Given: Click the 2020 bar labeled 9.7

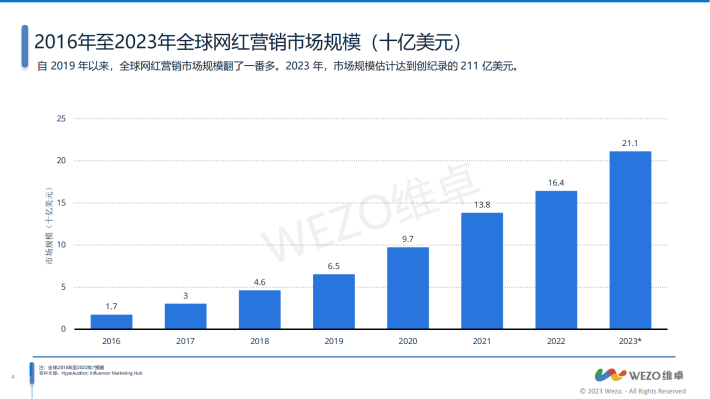Looking at the screenshot, I should click(x=408, y=288).
